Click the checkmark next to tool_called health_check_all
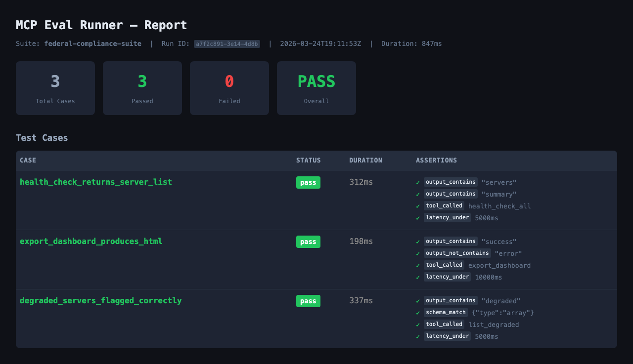Screen dimensions: 633x364 [x=417, y=205]
